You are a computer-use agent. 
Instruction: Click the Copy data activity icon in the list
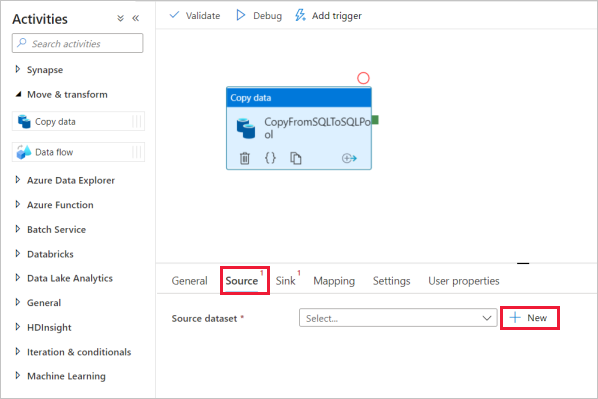click(x=24, y=122)
